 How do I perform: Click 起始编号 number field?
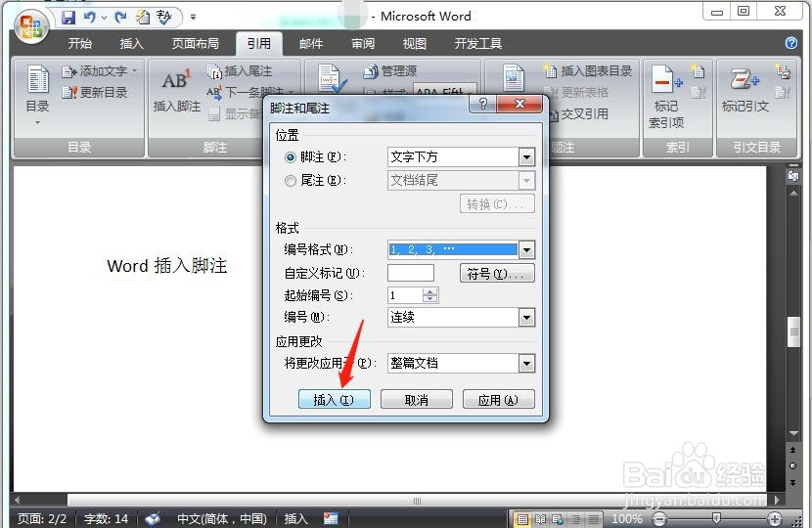[x=405, y=295]
